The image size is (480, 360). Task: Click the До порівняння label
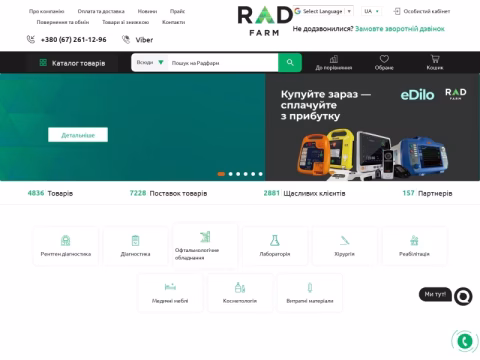click(x=334, y=68)
